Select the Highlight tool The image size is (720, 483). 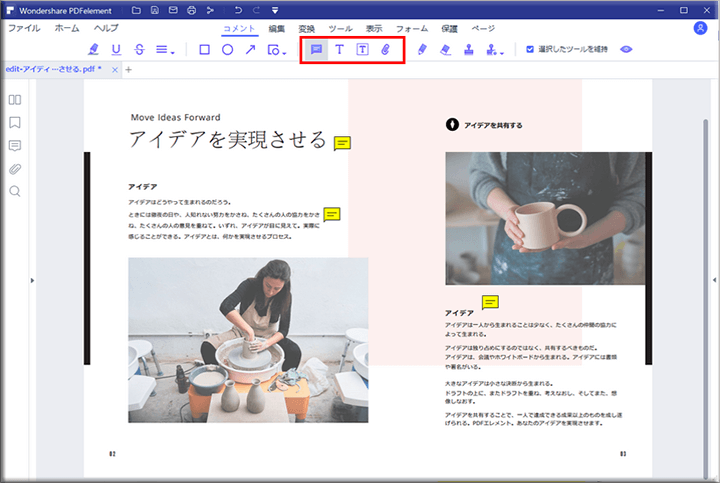point(93,49)
